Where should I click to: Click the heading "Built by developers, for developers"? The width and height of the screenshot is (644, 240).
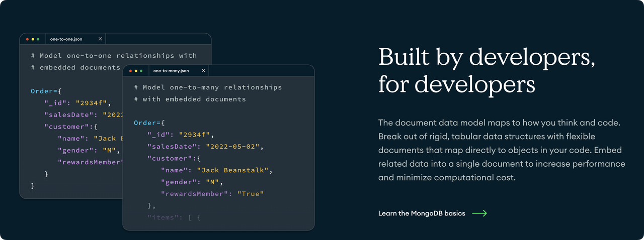click(x=487, y=71)
